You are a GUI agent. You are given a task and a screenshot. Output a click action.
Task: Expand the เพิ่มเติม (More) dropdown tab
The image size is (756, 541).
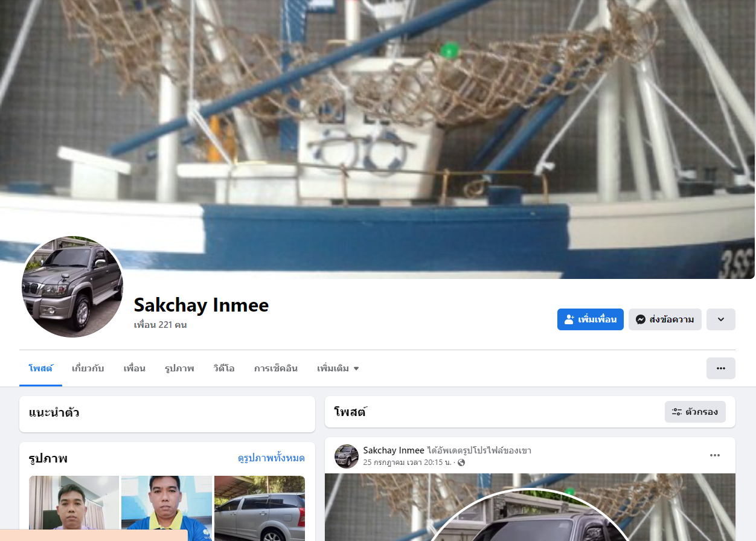(338, 368)
